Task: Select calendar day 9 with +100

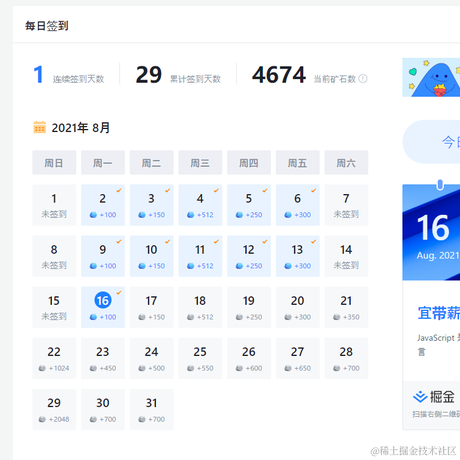Action: pyautogui.click(x=103, y=256)
